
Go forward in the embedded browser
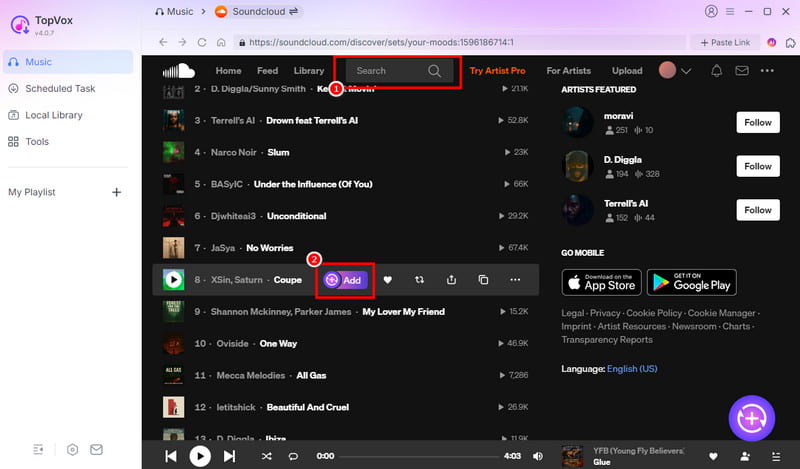click(182, 42)
